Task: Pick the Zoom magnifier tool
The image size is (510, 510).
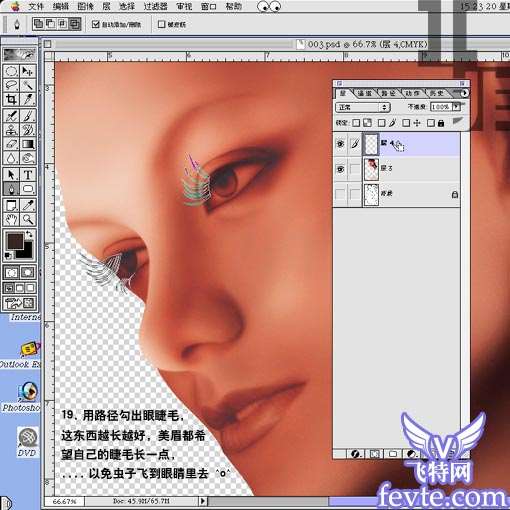Action: click(28, 219)
